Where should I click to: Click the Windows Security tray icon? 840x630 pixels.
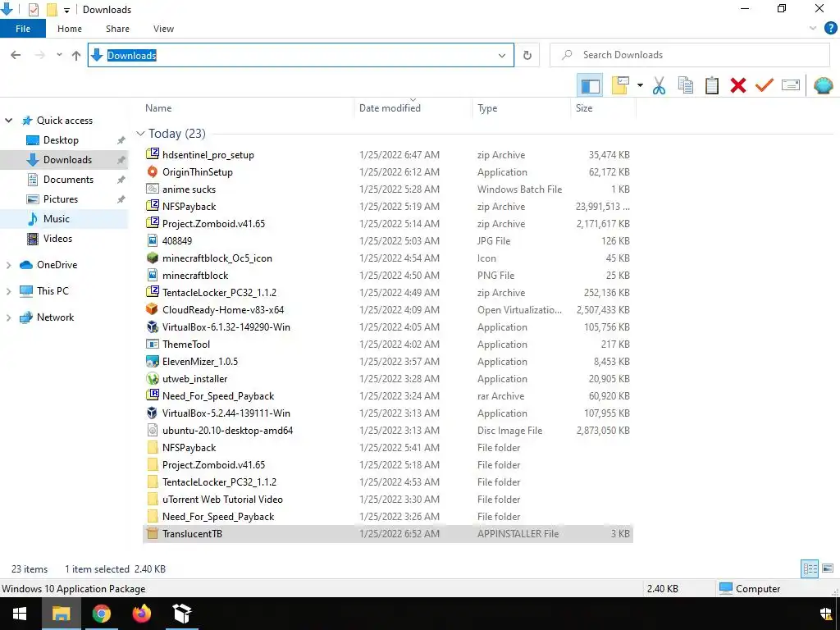pyautogui.click(x=826, y=614)
